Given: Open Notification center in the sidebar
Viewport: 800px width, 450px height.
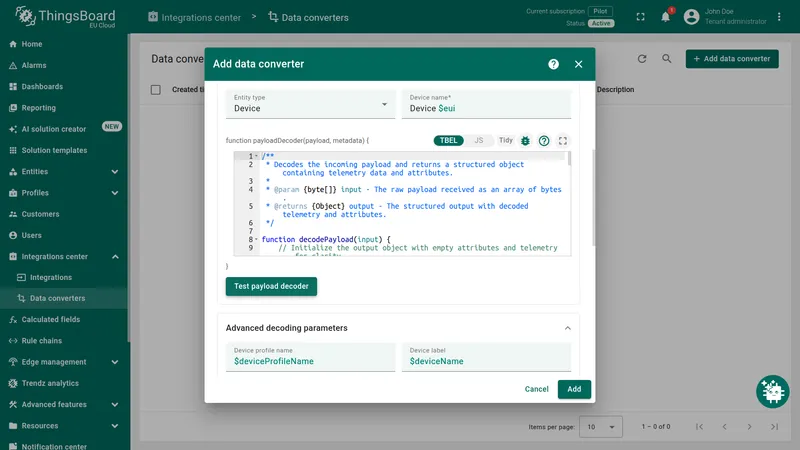Looking at the screenshot, I should [63, 445].
